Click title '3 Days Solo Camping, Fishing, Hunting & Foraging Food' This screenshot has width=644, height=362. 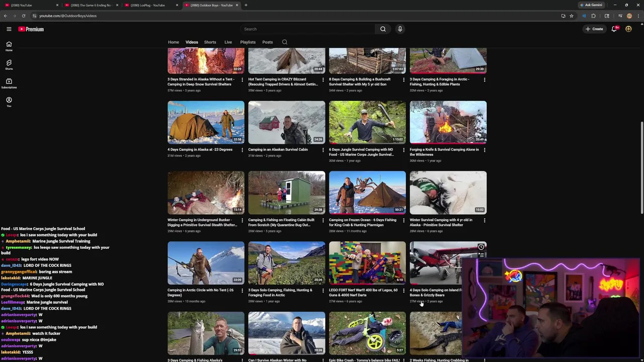[x=280, y=293]
